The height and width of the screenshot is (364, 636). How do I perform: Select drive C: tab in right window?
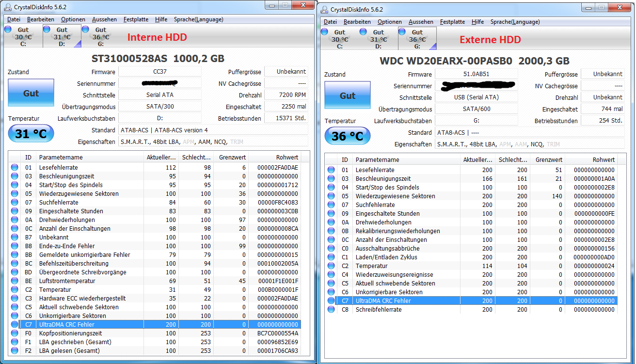coord(339,39)
